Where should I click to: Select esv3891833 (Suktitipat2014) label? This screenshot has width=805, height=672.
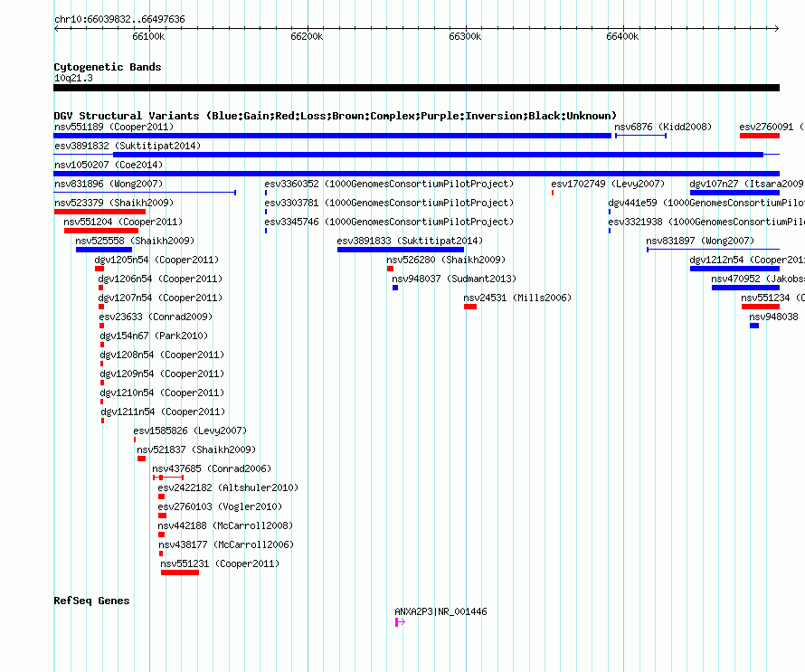pos(410,241)
